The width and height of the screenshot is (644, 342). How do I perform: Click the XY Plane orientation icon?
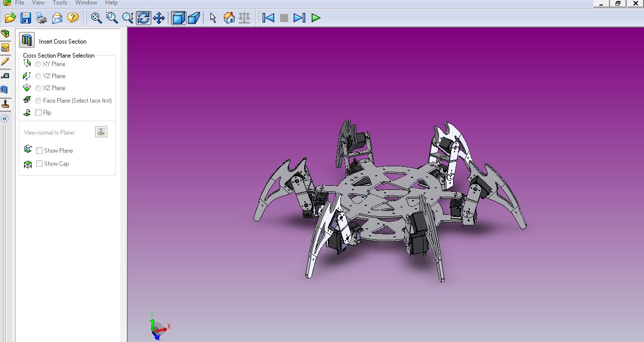(27, 64)
